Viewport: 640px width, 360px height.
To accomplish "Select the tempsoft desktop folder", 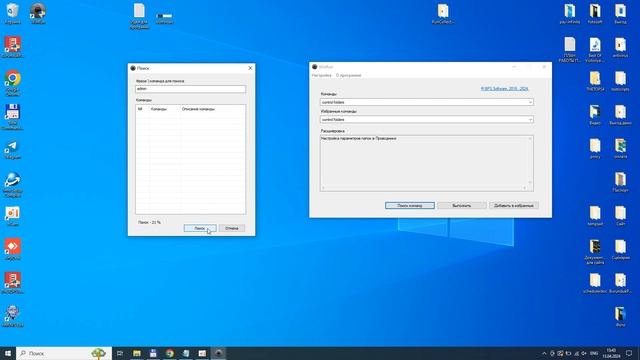I will click(595, 216).
